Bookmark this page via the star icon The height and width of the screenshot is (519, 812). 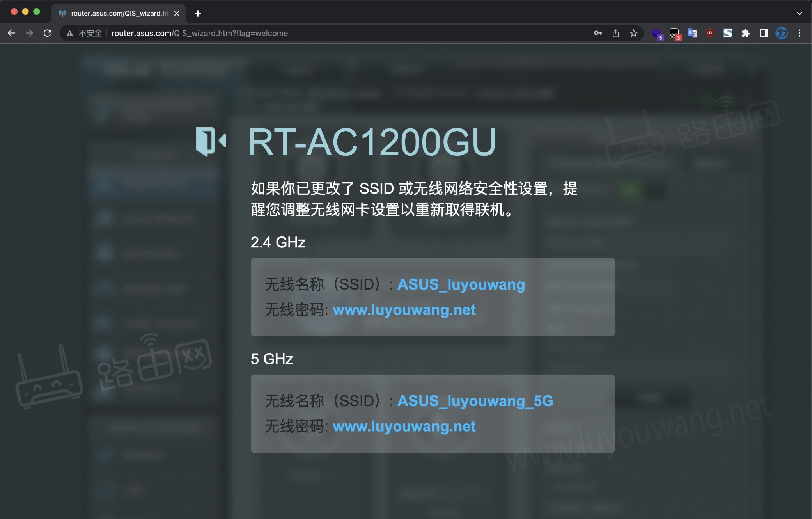click(x=633, y=33)
